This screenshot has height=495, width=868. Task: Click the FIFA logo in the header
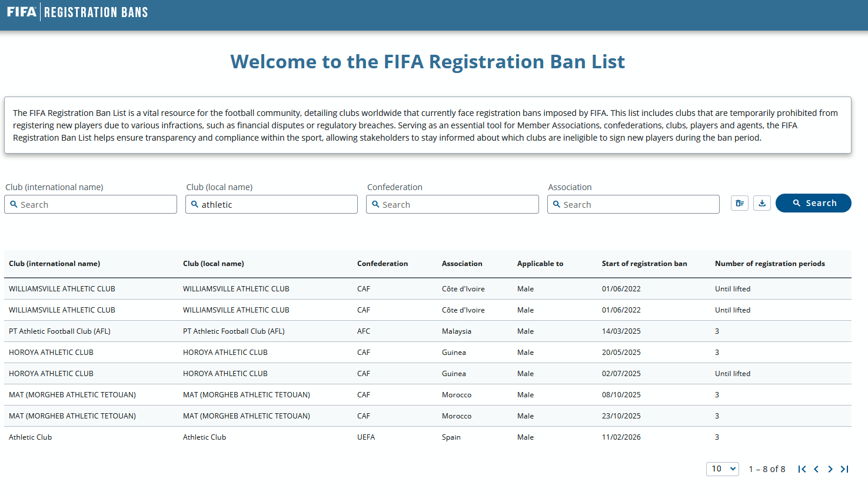click(x=22, y=12)
